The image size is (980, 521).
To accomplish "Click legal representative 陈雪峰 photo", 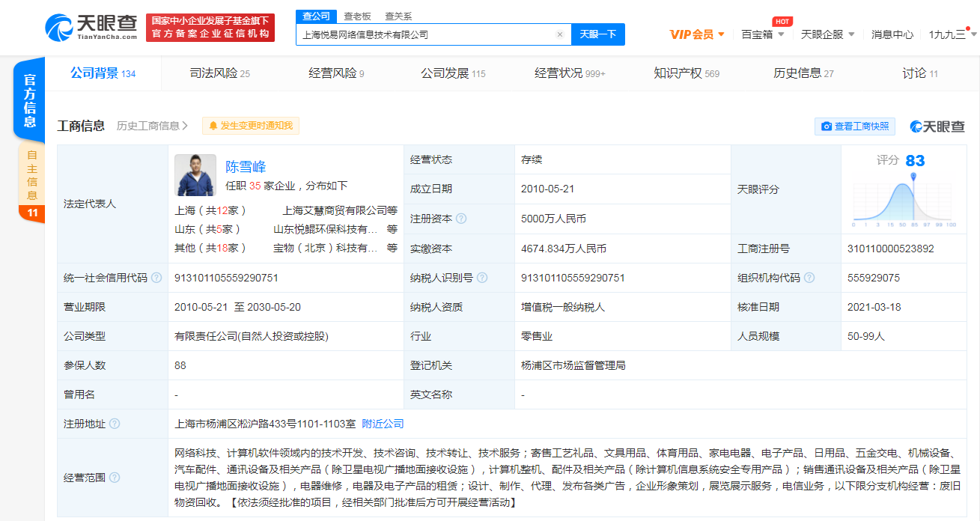I will 195,175.
